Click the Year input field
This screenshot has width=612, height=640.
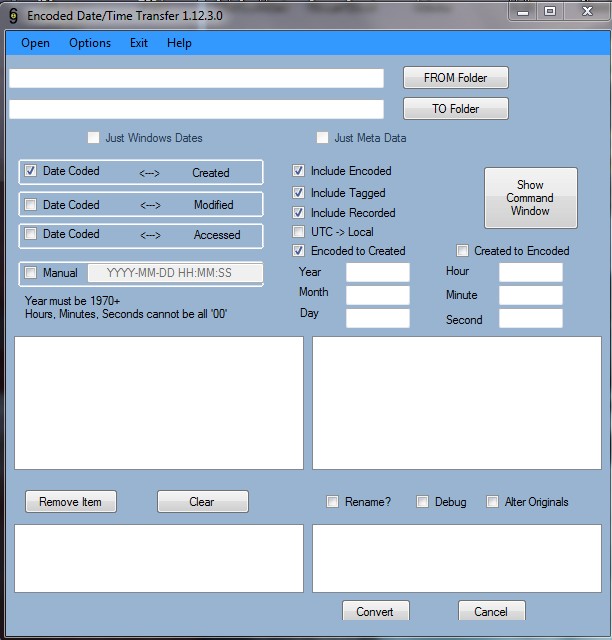[378, 272]
